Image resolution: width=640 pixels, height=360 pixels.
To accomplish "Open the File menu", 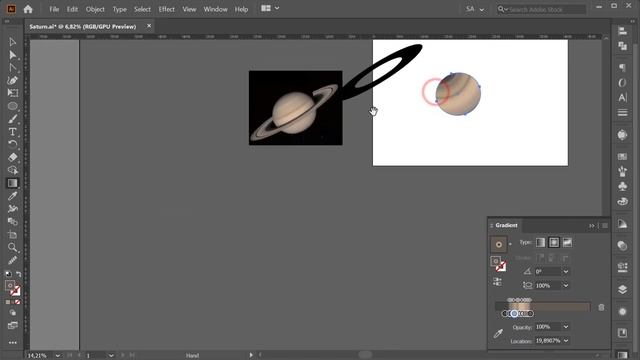I will pos(54,9).
